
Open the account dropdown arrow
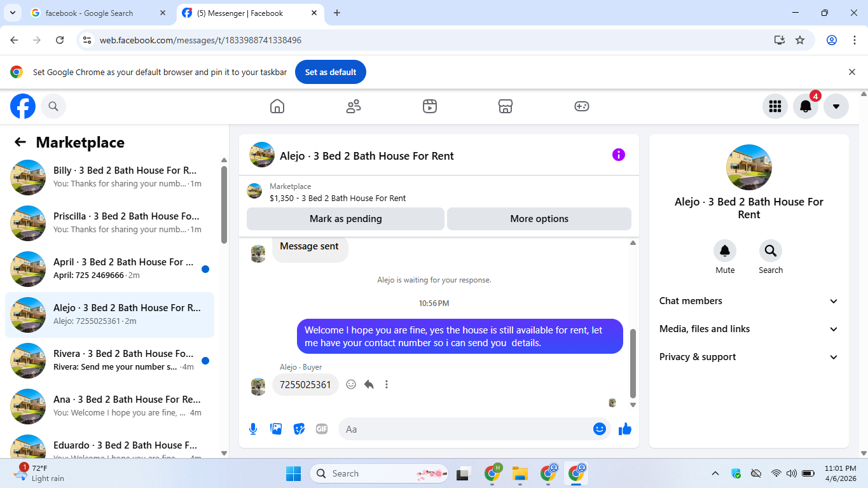click(x=836, y=106)
